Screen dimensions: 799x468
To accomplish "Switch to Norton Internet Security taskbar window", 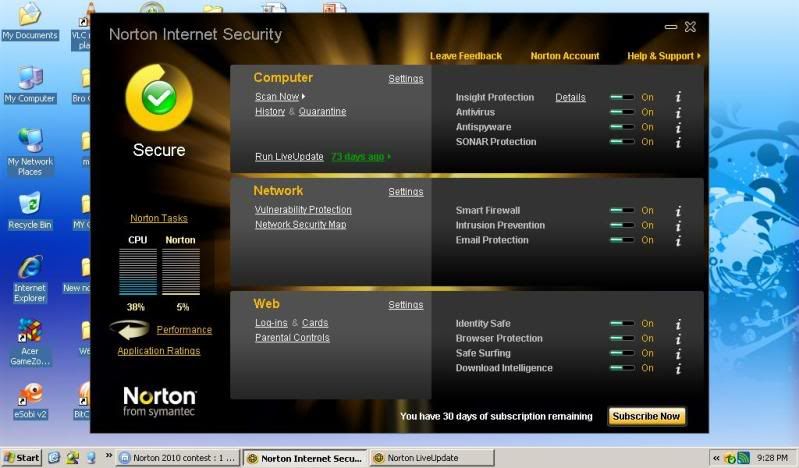I will (305, 458).
